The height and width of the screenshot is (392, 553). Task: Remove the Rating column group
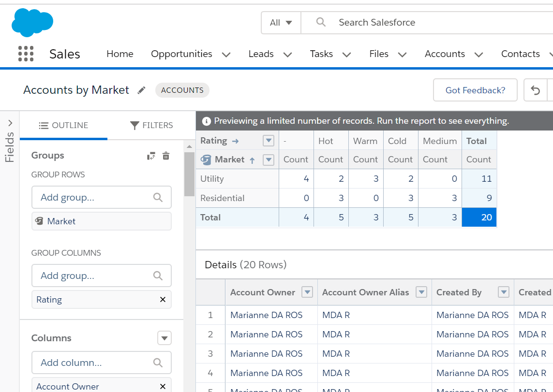tap(163, 300)
